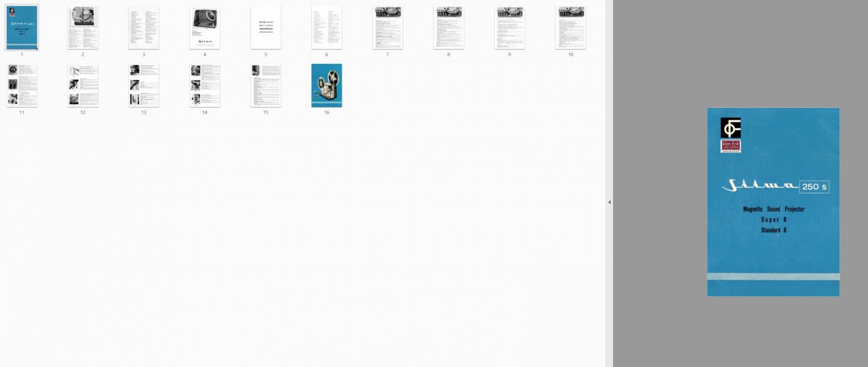Click the Van Eck logo in preview
The width and height of the screenshot is (868, 367).
tap(730, 146)
